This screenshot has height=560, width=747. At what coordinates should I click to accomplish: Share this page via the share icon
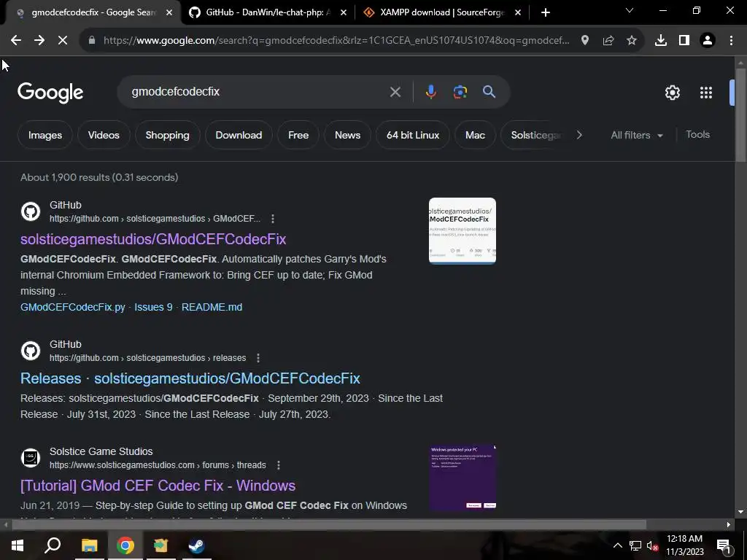(608, 41)
